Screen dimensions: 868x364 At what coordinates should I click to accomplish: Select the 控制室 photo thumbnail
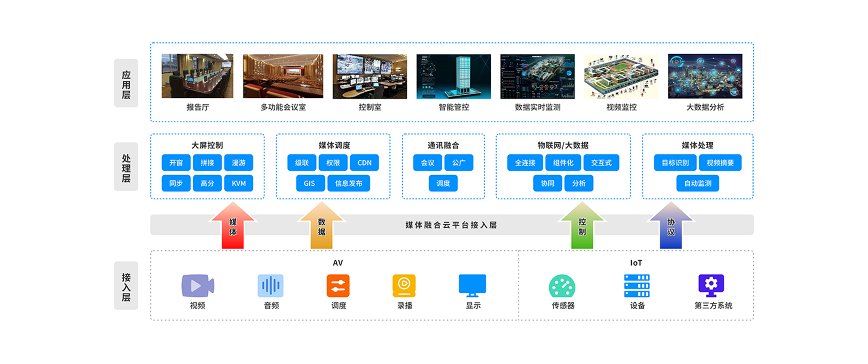tap(370, 76)
